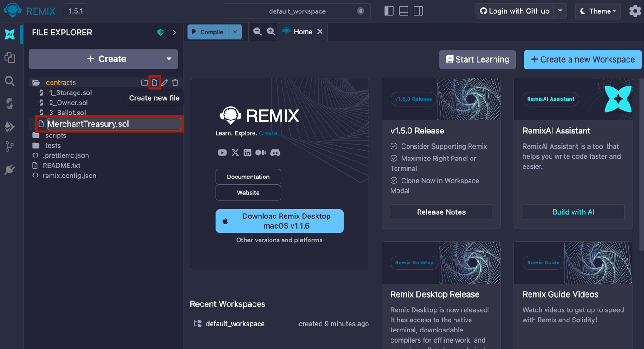The width and height of the screenshot is (644, 349).
Task: Click the RemixAI Assistant badge
Action: [551, 99]
